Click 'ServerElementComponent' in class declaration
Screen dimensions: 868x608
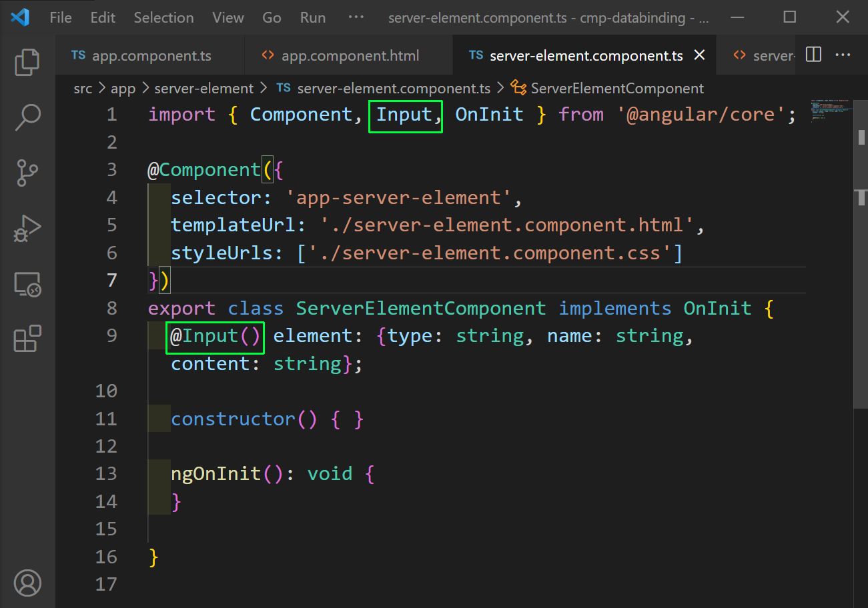[421, 309]
